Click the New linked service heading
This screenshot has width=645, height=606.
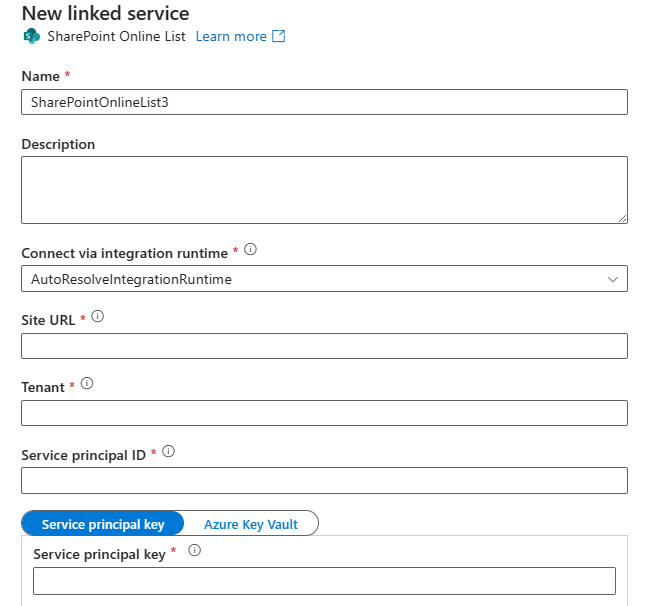(x=106, y=13)
